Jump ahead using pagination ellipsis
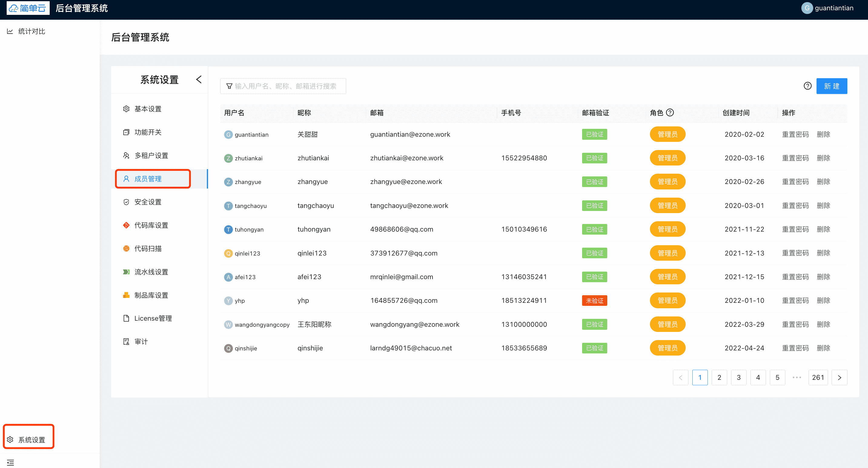This screenshot has width=868, height=468. tap(797, 377)
